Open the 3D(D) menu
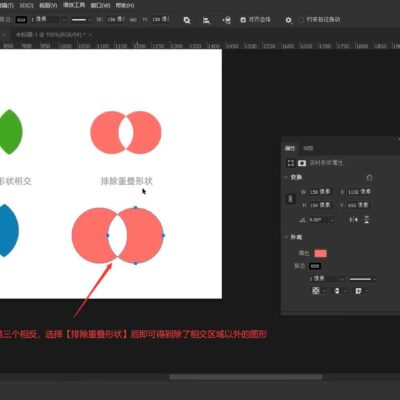Image resolution: width=400 pixels, height=400 pixels. (26, 6)
